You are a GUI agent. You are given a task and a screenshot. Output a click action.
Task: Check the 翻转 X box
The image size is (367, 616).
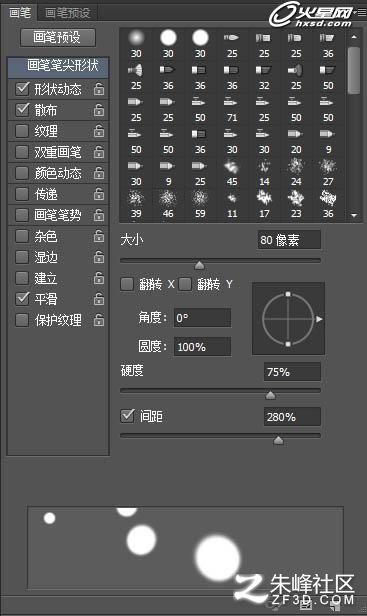(x=127, y=284)
